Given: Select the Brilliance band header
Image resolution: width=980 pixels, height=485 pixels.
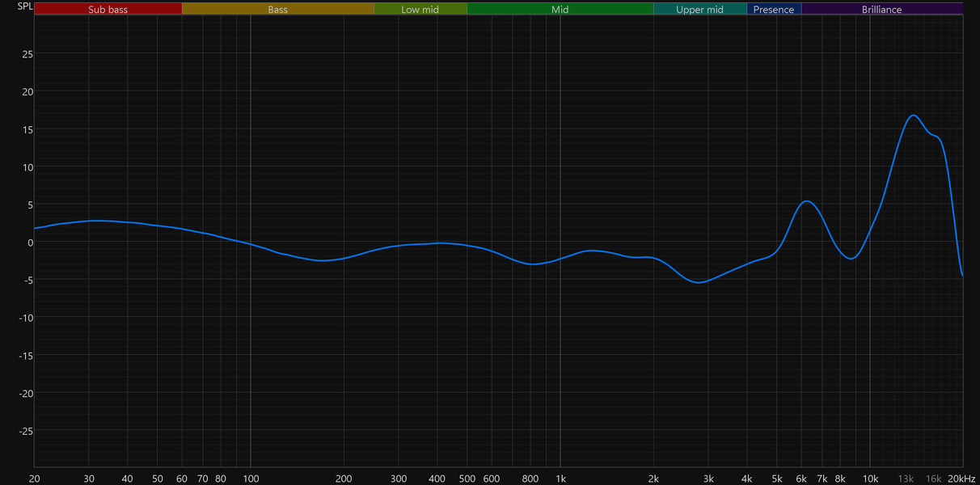Looking at the screenshot, I should pyautogui.click(x=882, y=10).
